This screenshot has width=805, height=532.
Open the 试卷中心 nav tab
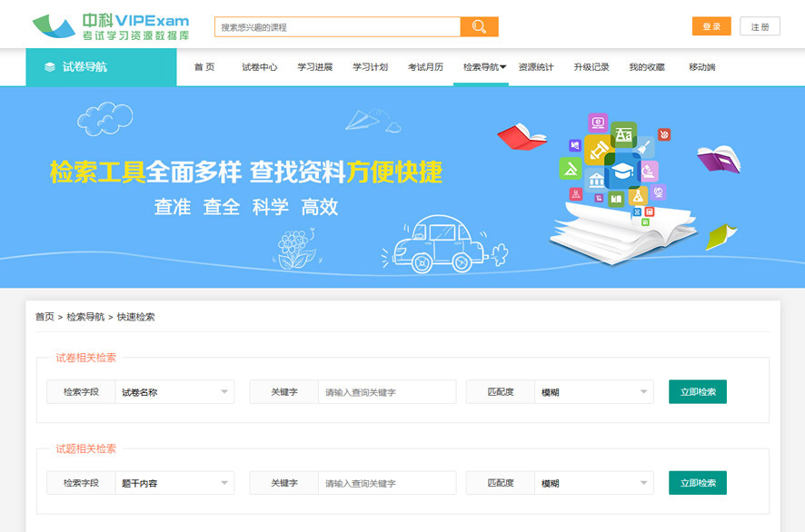(259, 66)
